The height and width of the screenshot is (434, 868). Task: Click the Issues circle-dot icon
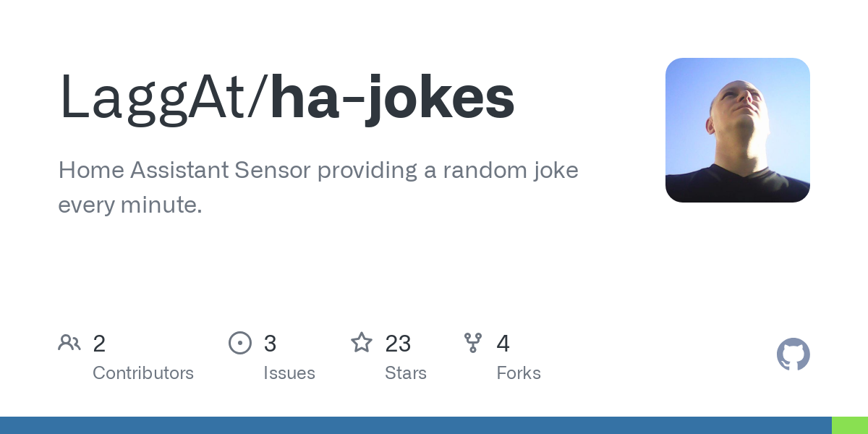pyautogui.click(x=240, y=343)
